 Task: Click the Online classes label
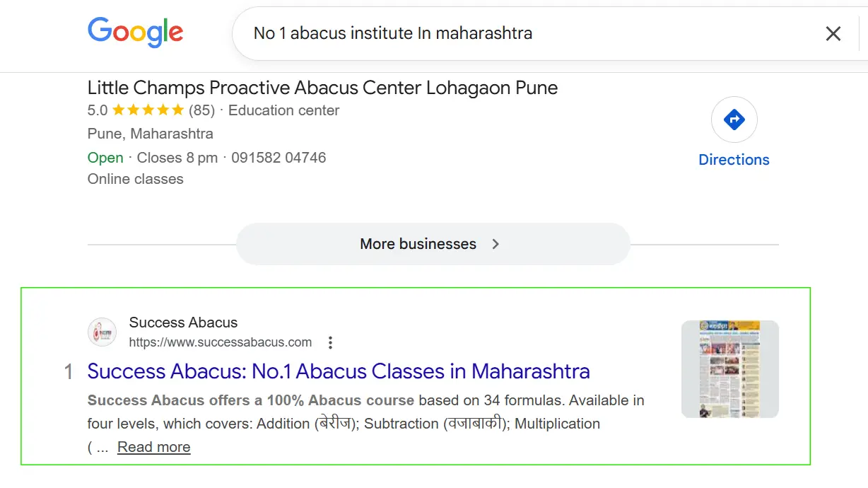[x=135, y=179]
